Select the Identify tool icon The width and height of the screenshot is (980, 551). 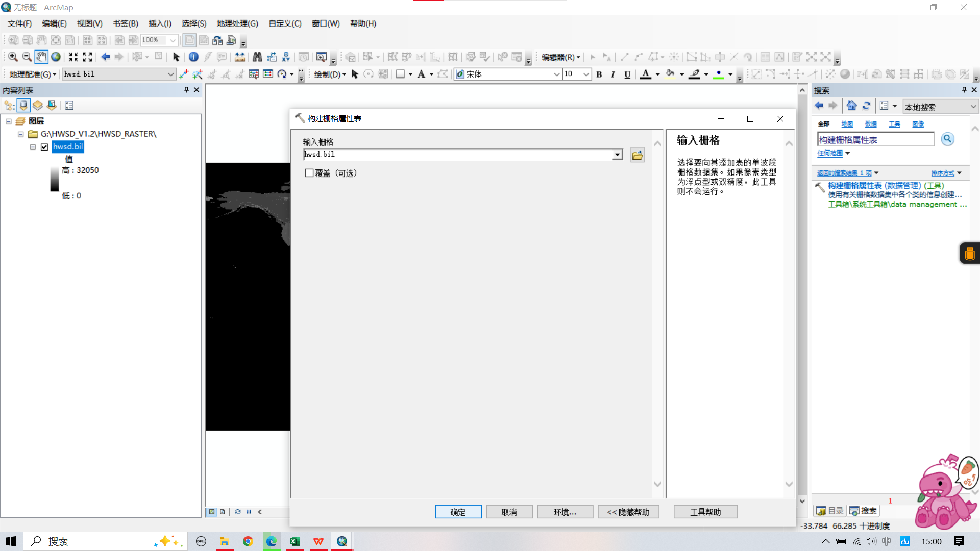(193, 57)
